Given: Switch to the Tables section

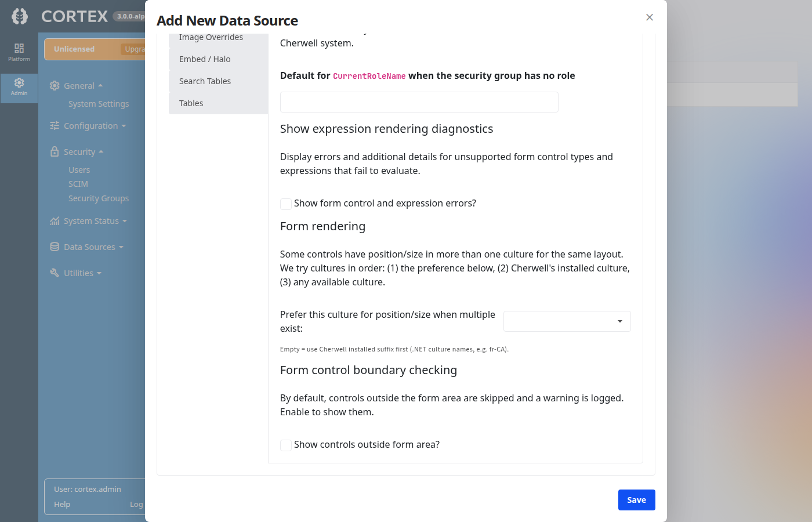Looking at the screenshot, I should coord(191,103).
